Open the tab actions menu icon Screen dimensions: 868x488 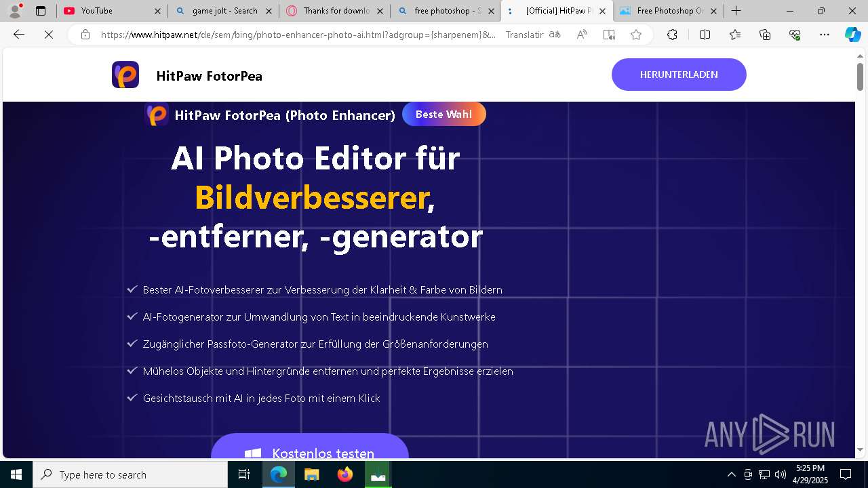coord(41,11)
